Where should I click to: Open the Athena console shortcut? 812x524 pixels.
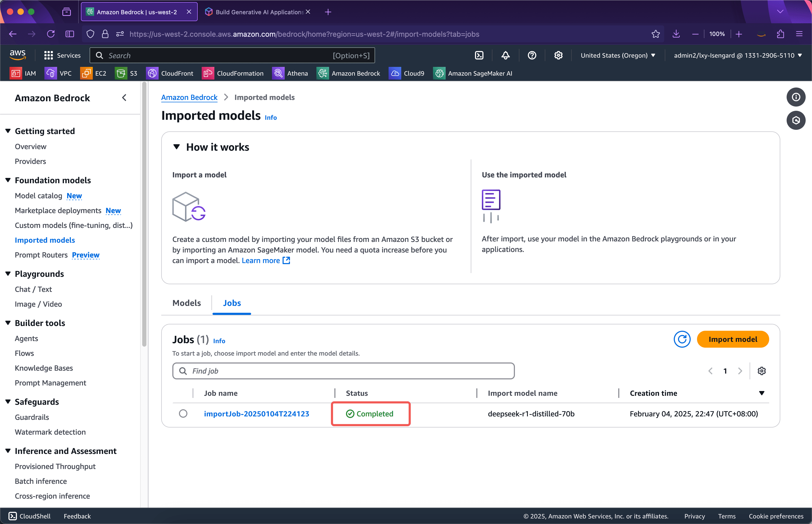(x=290, y=73)
